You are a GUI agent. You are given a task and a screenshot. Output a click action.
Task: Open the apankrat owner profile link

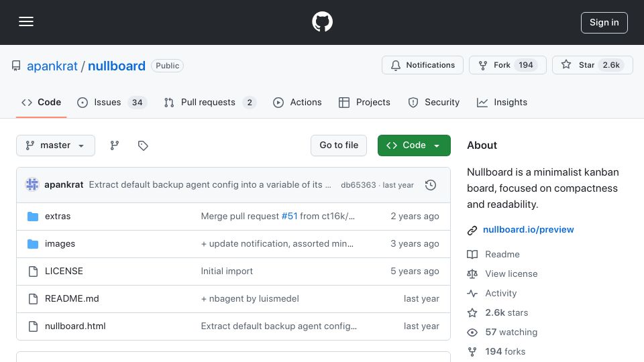52,66
